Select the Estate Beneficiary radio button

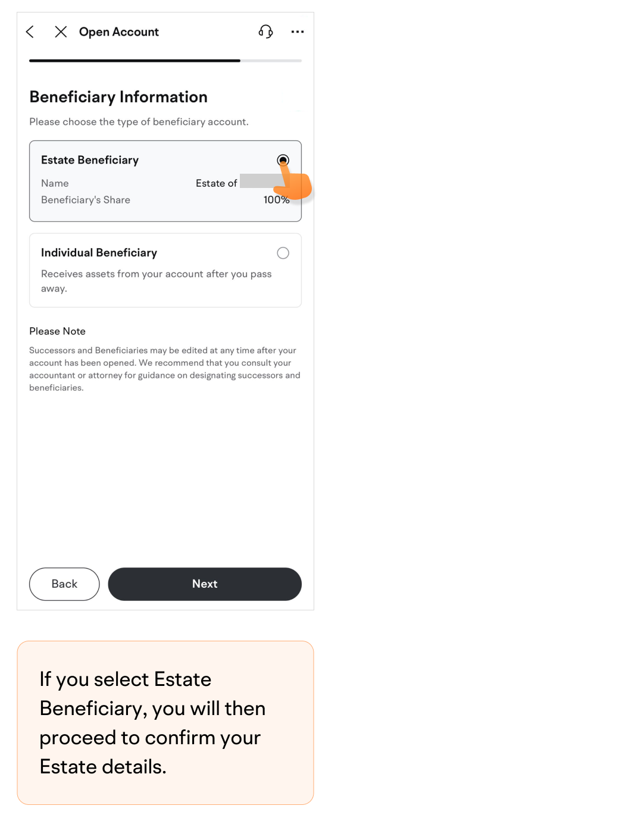pyautogui.click(x=283, y=160)
